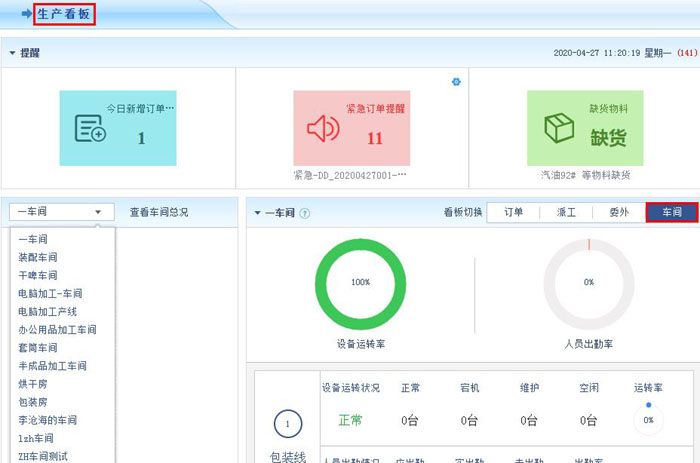Click the arrow icon before 生产看板
This screenshot has height=463, width=700.
click(x=26, y=14)
